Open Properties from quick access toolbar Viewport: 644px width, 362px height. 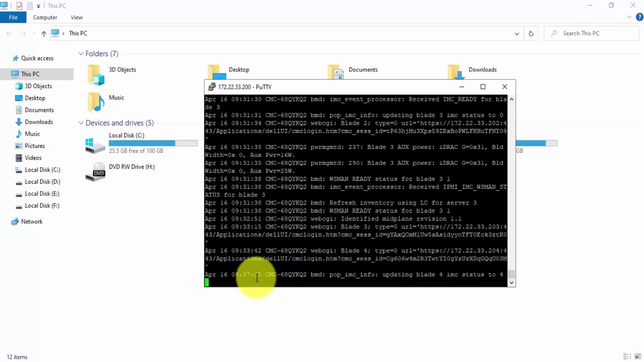click(x=19, y=6)
